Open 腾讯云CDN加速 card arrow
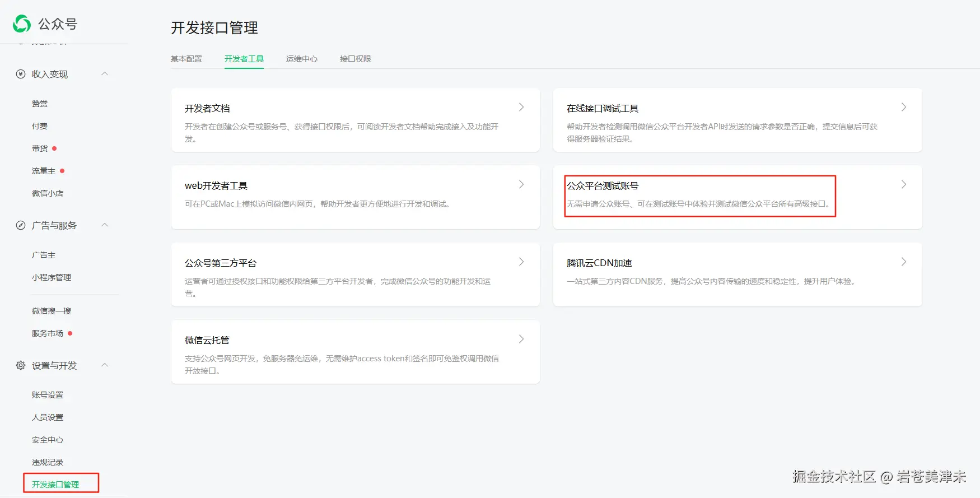Viewport: 980px width, 498px height. (903, 262)
